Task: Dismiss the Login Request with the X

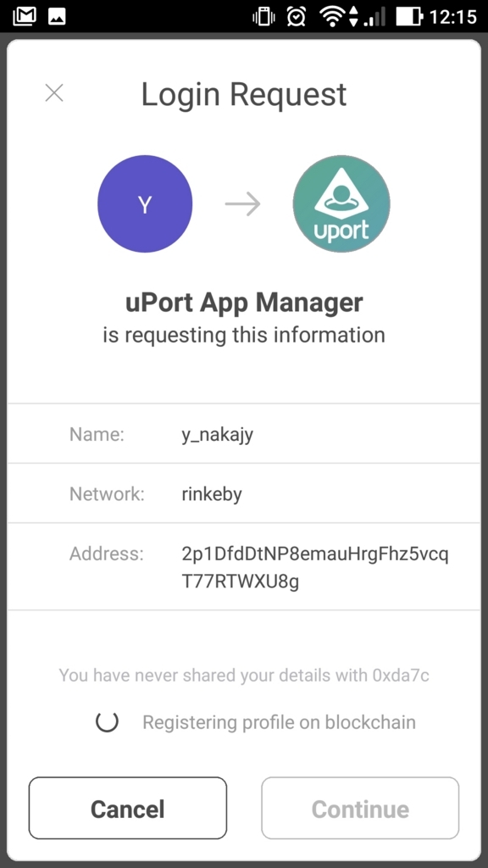Action: click(53, 93)
